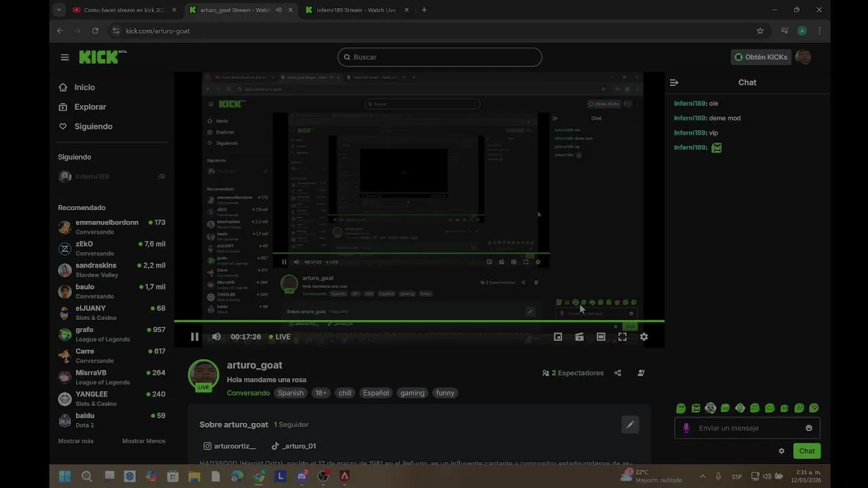Select the funny tag

point(445,393)
